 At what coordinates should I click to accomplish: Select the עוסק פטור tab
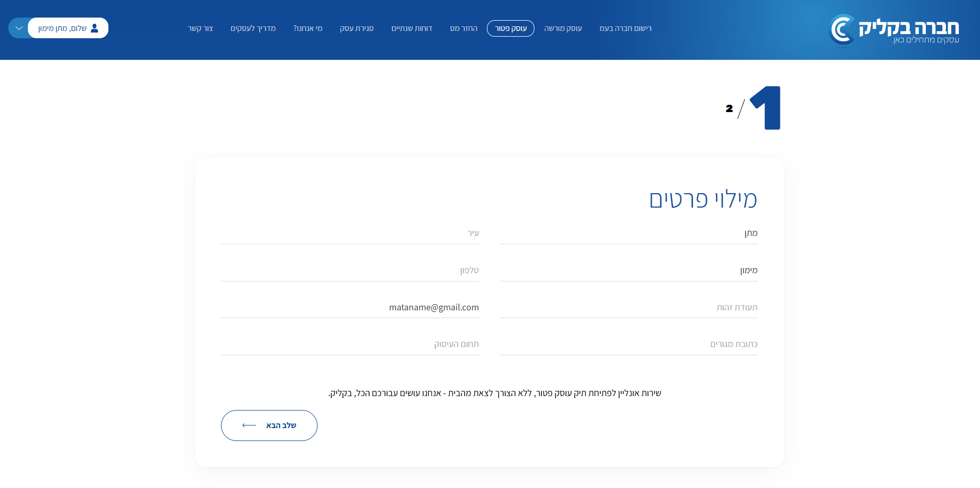[x=510, y=28]
